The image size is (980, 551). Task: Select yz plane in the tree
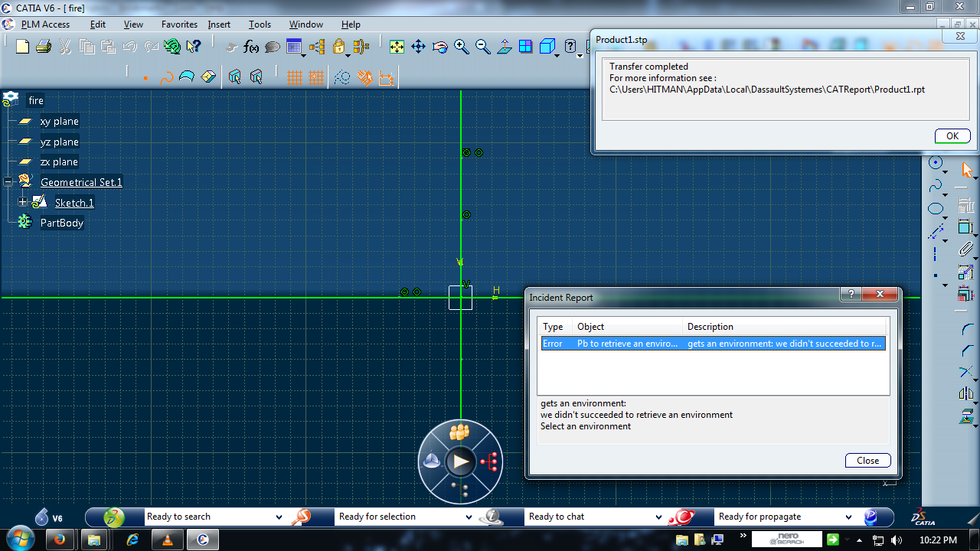click(x=59, y=142)
